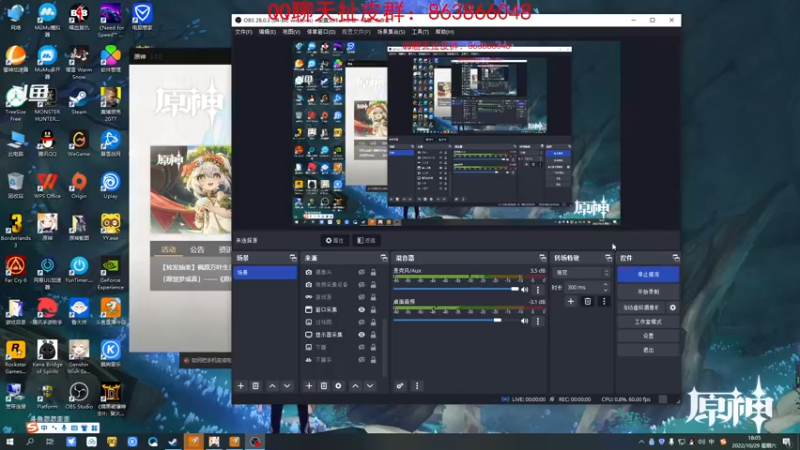Adjust the 麦克风/Aux volume slider
The image size is (800, 450).
point(456,289)
